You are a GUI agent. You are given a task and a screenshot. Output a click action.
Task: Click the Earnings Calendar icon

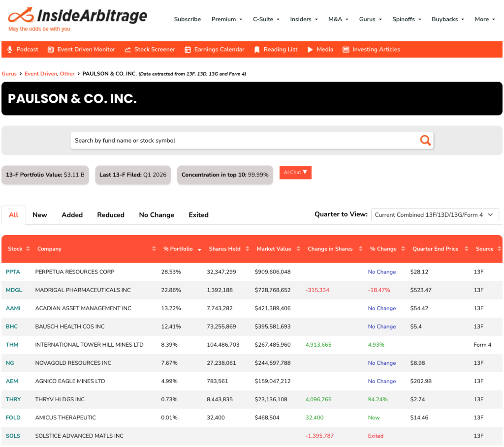tap(188, 50)
